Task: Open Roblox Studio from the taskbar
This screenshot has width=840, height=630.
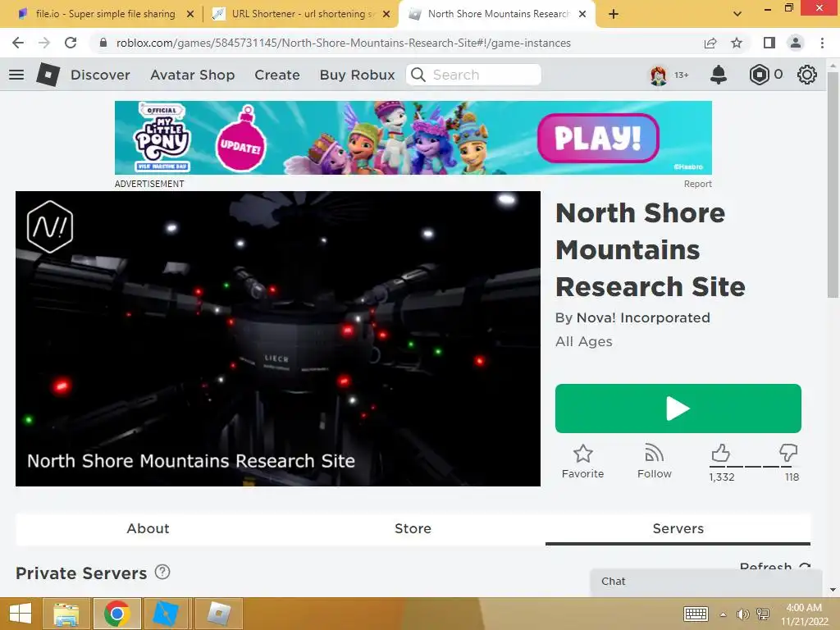Action: (166, 614)
